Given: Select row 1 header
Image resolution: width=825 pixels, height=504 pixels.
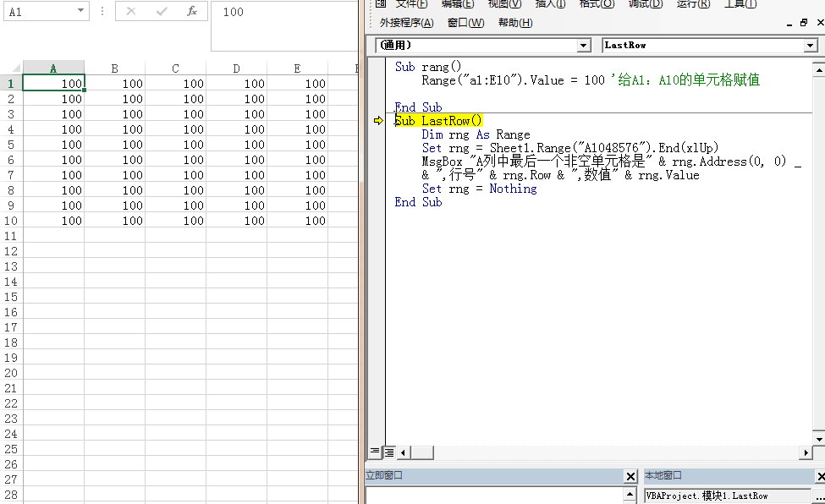Looking at the screenshot, I should 11,83.
